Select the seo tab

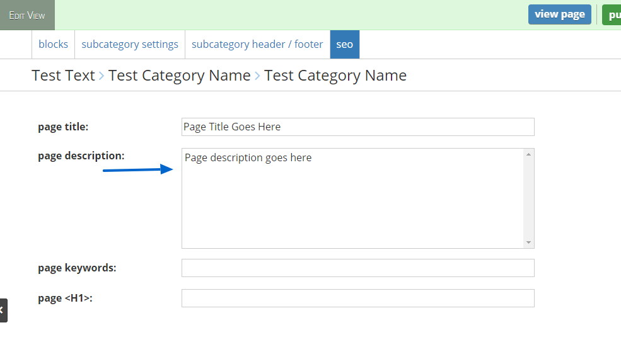click(x=344, y=45)
